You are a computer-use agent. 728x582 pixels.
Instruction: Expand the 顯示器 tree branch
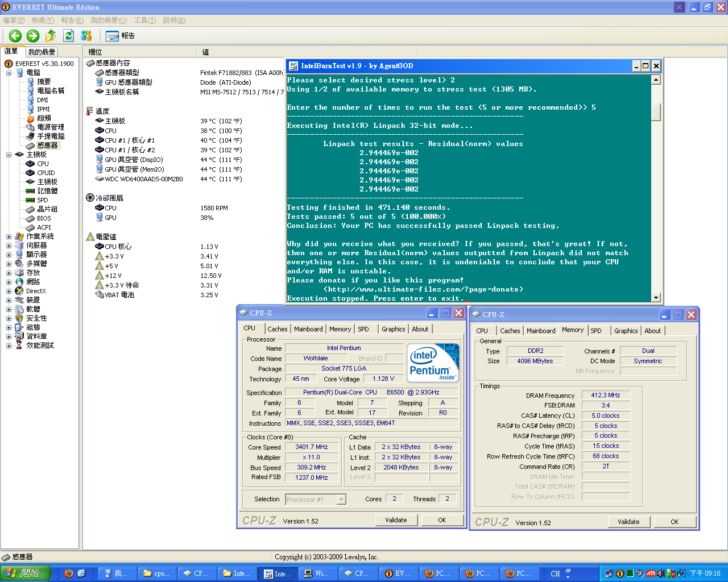pos(9,255)
